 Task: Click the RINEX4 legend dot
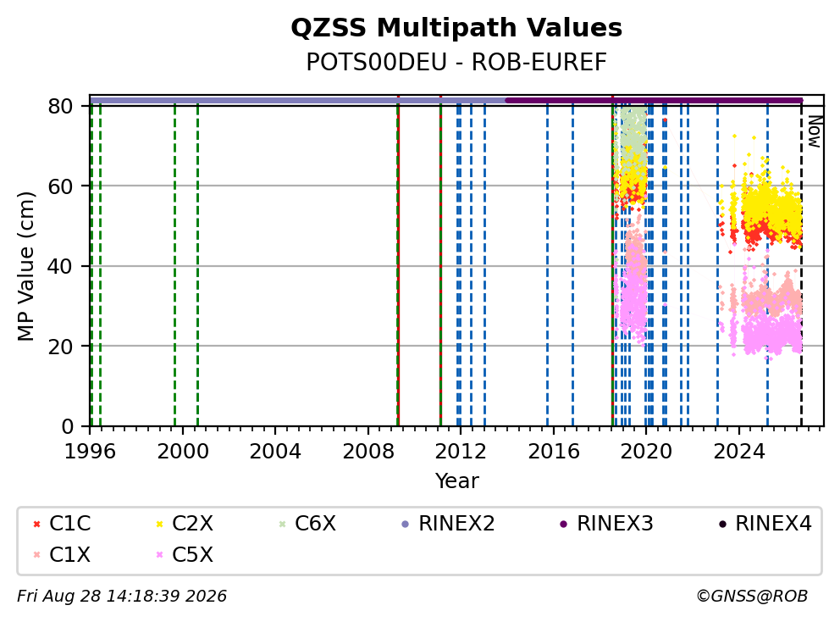click(x=722, y=524)
